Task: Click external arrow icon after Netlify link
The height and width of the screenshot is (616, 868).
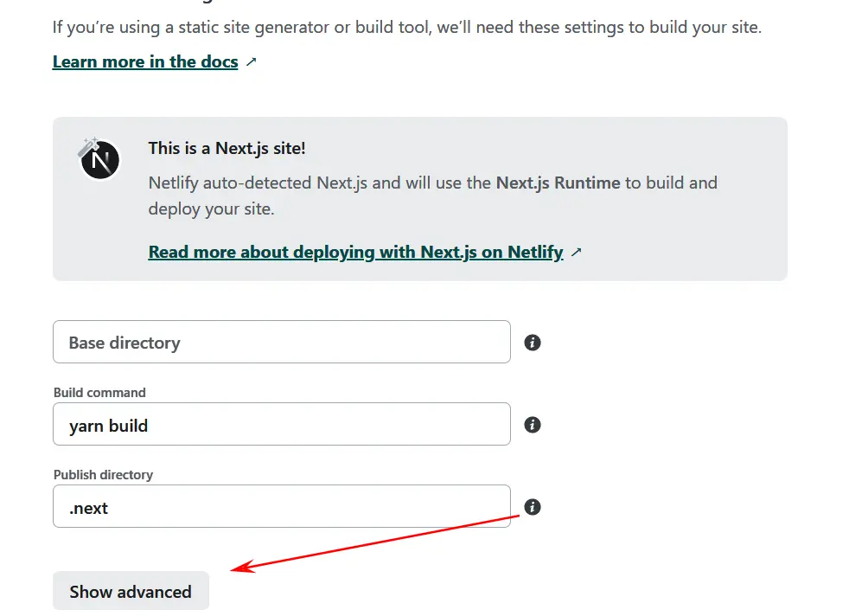Action: point(577,253)
